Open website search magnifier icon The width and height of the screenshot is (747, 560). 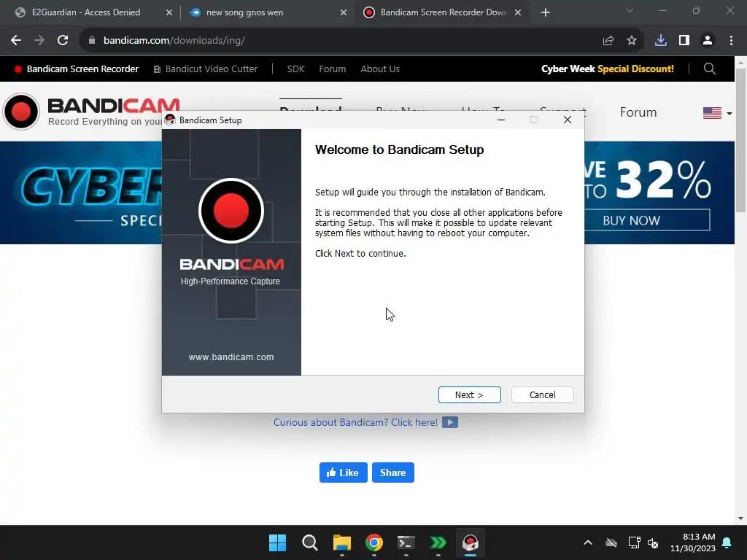tap(709, 69)
